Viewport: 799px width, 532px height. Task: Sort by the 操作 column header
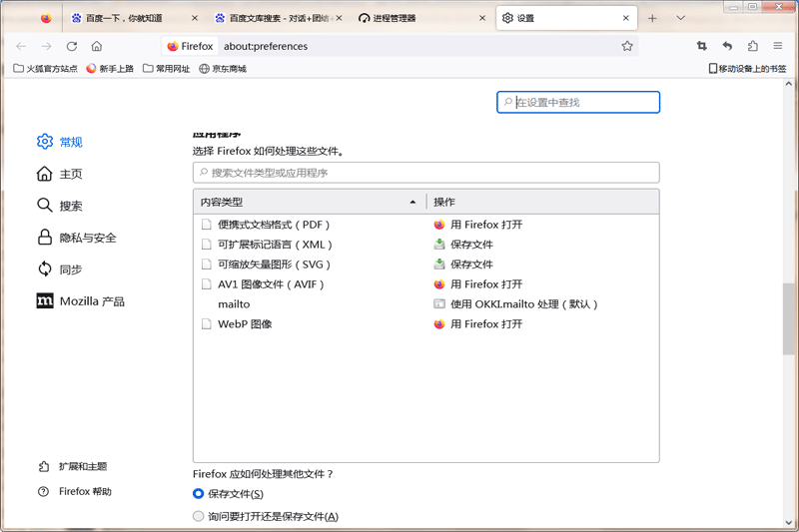542,202
